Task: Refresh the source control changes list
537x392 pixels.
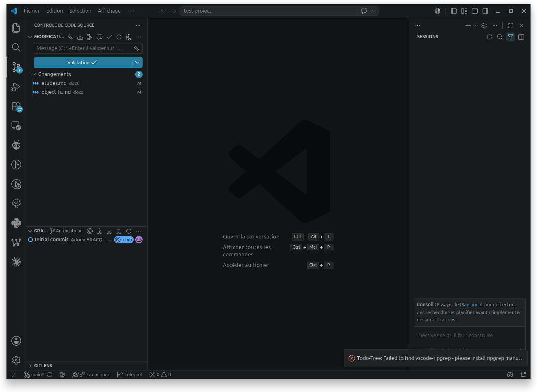Action: click(x=119, y=37)
